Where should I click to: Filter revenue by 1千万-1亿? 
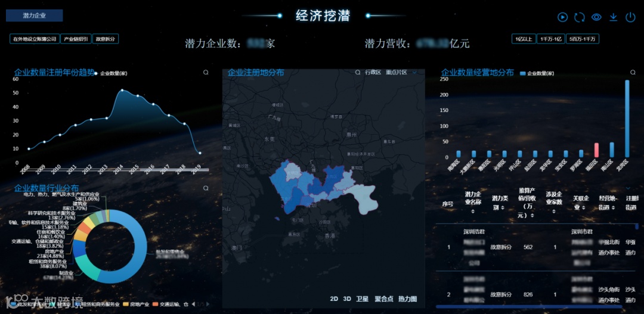551,39
